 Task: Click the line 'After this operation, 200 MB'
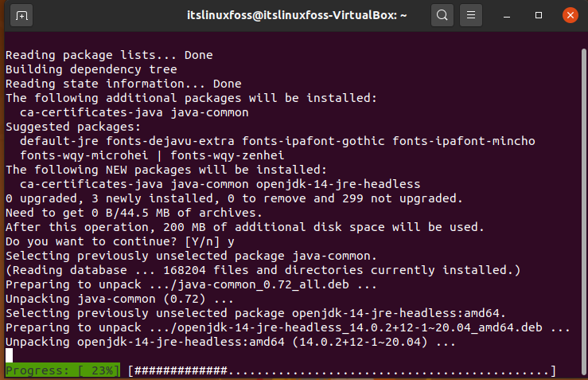tap(245, 227)
